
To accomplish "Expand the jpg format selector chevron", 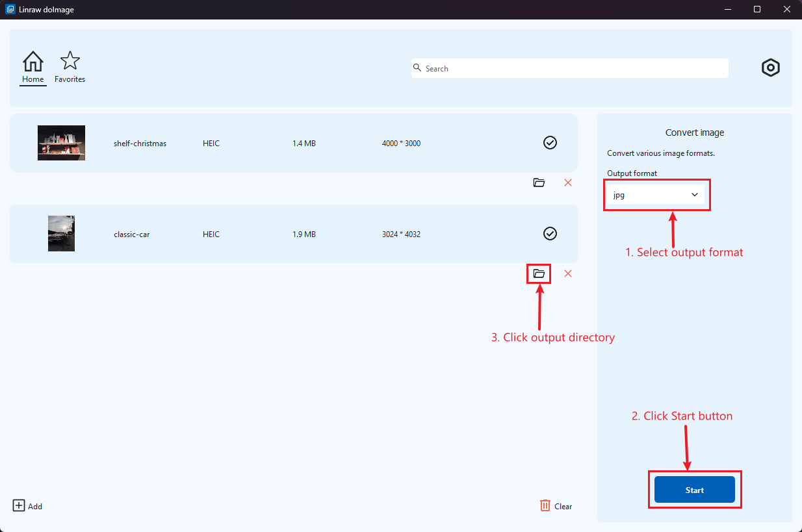I will coord(694,194).
